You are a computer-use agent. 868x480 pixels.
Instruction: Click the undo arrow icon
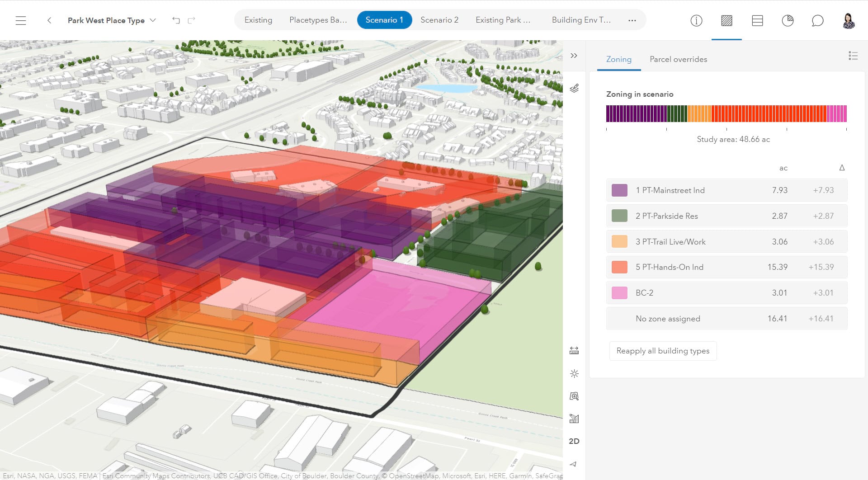coord(176,20)
